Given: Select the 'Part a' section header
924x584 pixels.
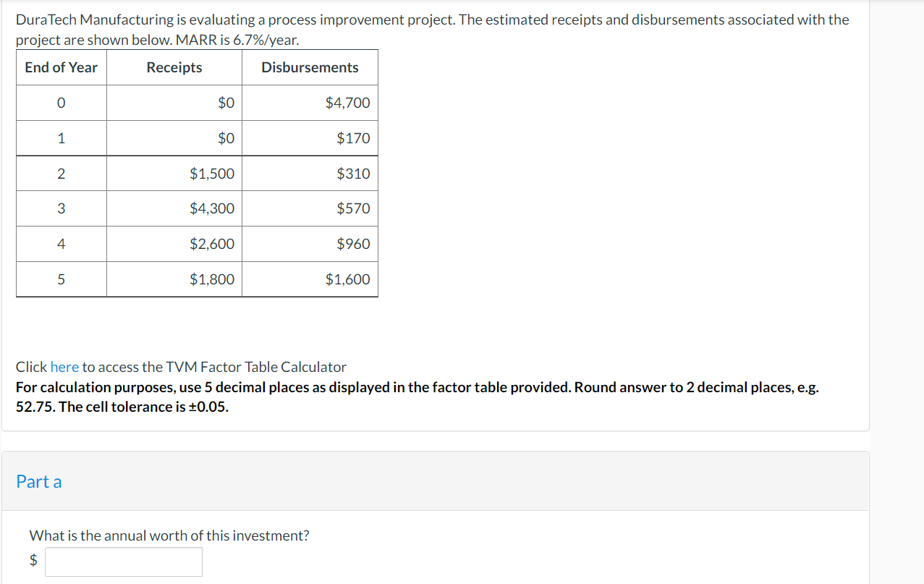Looking at the screenshot, I should click(39, 481).
